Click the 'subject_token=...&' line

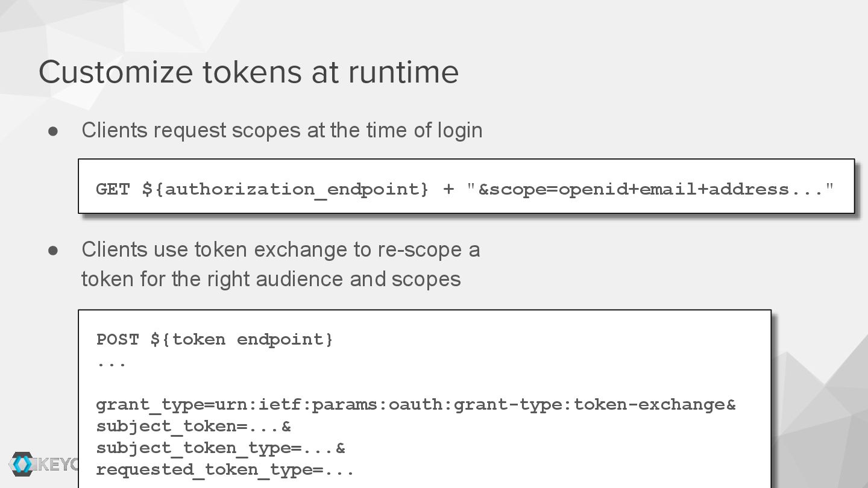click(x=193, y=426)
